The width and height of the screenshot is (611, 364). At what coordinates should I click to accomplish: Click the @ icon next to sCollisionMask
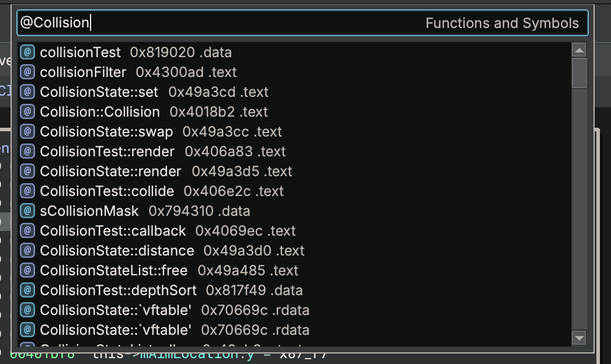click(27, 211)
